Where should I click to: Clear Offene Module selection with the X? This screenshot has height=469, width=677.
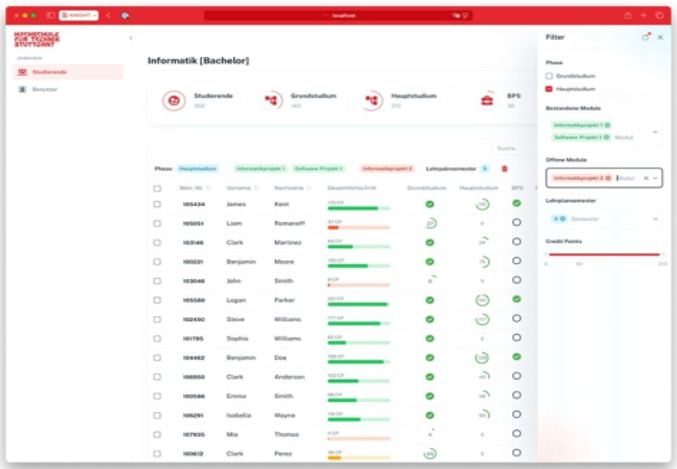(646, 178)
